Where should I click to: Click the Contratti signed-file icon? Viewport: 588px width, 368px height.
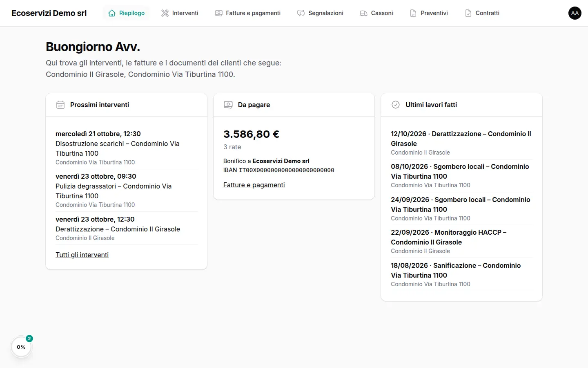tap(468, 13)
